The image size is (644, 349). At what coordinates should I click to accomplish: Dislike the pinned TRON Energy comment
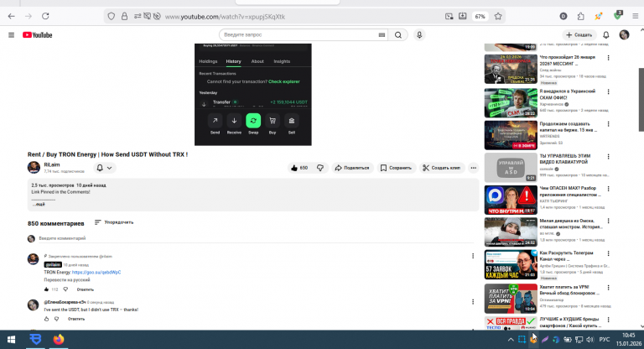(x=65, y=289)
